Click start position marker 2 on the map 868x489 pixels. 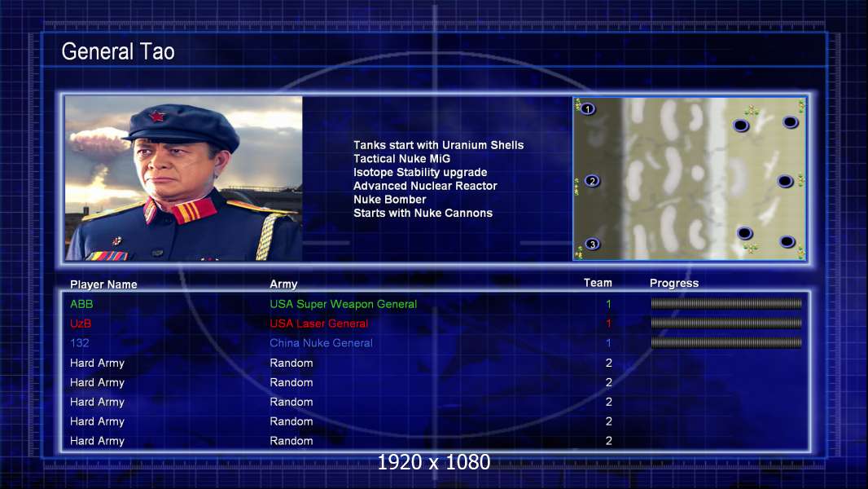(x=592, y=181)
